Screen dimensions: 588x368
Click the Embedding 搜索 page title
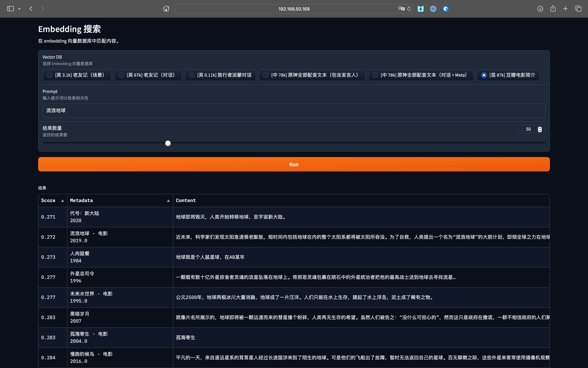pos(69,29)
